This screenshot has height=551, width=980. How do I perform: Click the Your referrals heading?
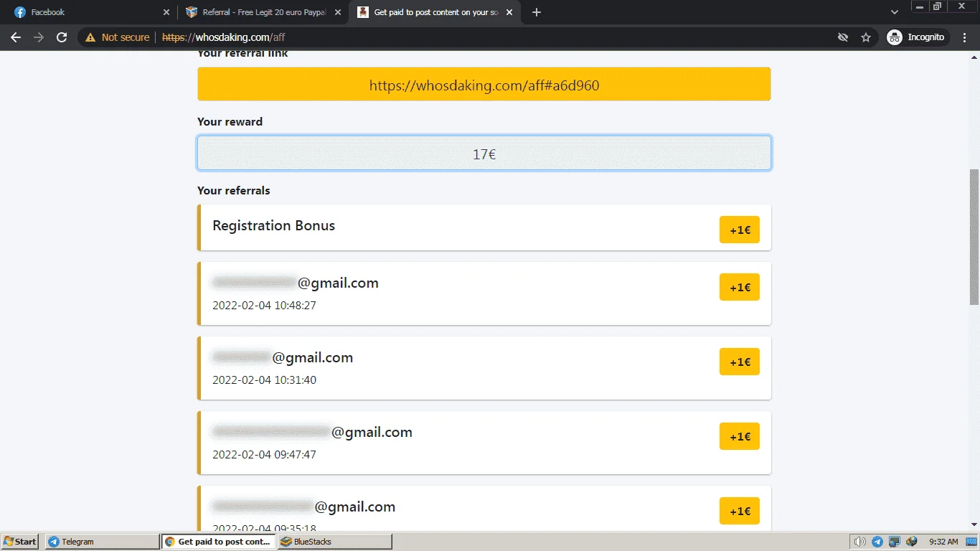click(x=234, y=191)
